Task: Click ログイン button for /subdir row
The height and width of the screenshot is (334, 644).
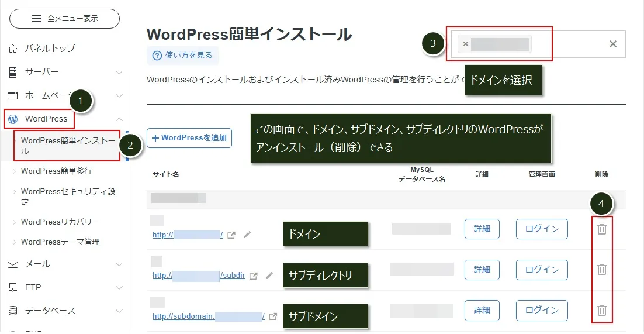Action: pos(542,270)
